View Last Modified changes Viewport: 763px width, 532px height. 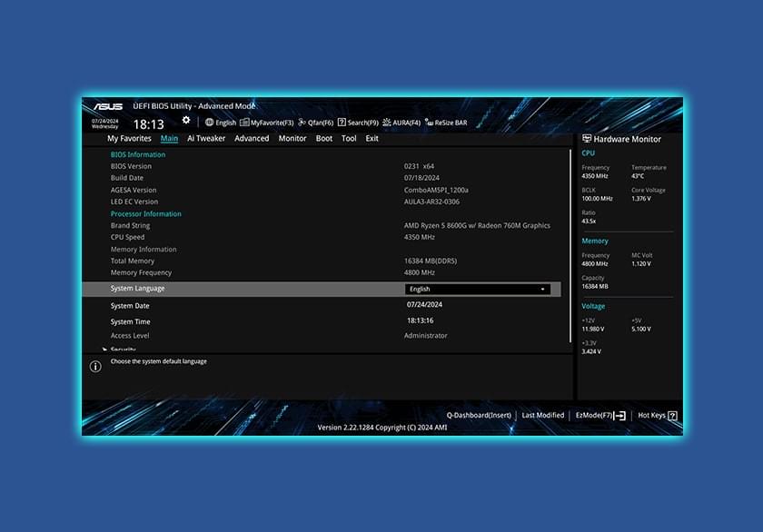(x=543, y=414)
